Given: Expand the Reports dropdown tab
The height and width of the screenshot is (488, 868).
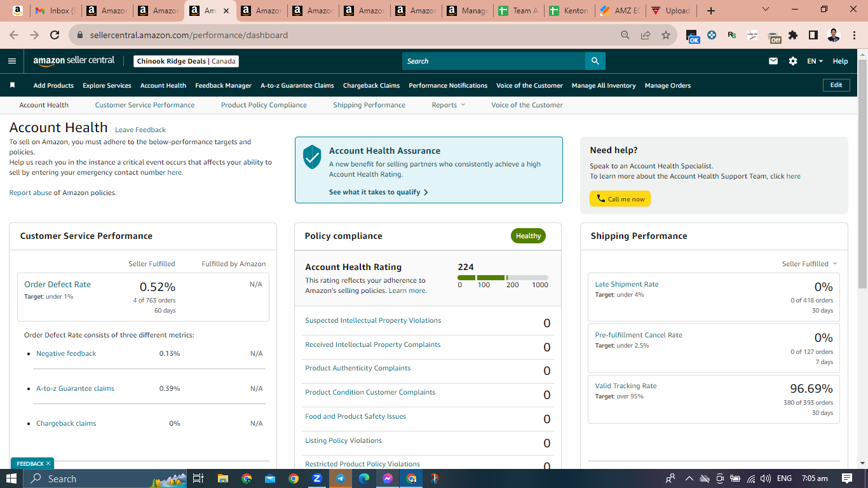Looking at the screenshot, I should [449, 105].
